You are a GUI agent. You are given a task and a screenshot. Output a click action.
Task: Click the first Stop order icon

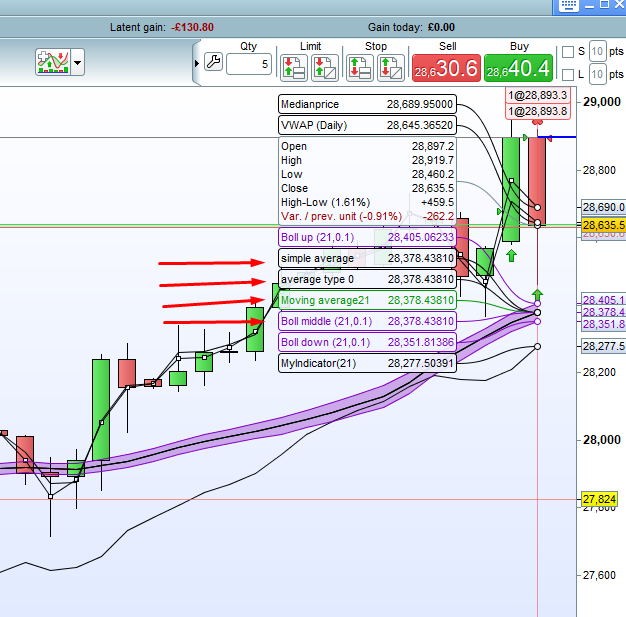[x=360, y=68]
